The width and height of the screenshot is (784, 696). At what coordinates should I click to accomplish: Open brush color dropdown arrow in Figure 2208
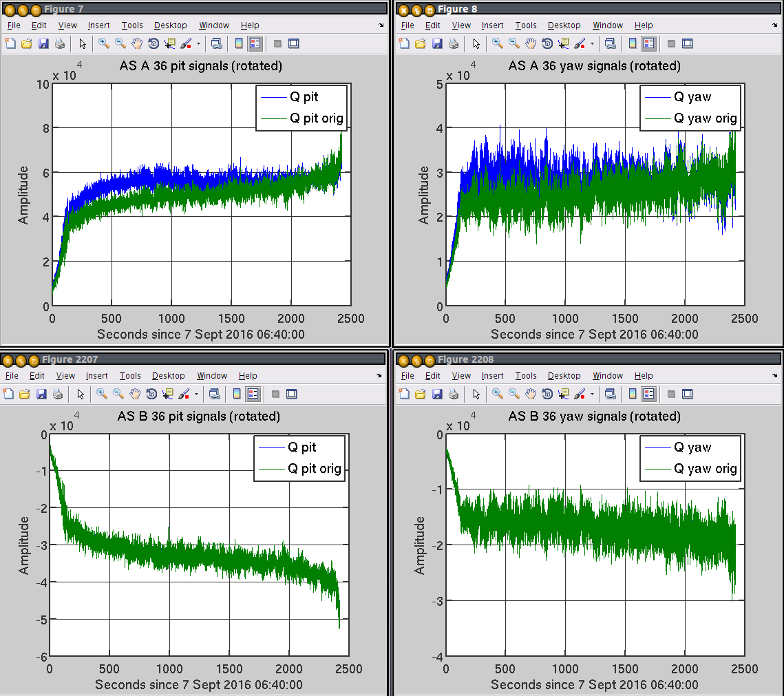pyautogui.click(x=593, y=394)
